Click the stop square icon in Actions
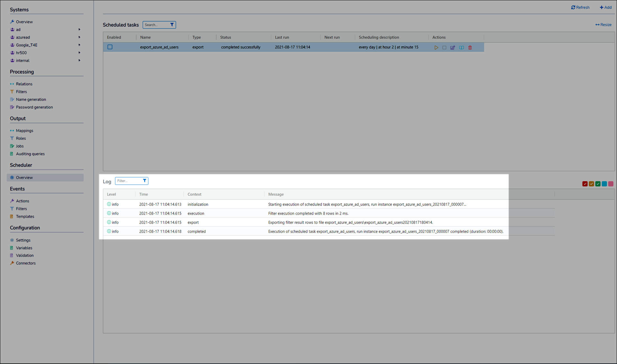Viewport: 617px width, 364px height. (444, 48)
